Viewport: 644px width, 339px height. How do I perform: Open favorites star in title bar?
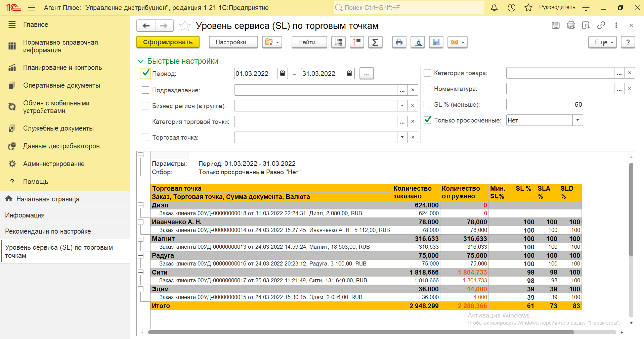tap(528, 8)
